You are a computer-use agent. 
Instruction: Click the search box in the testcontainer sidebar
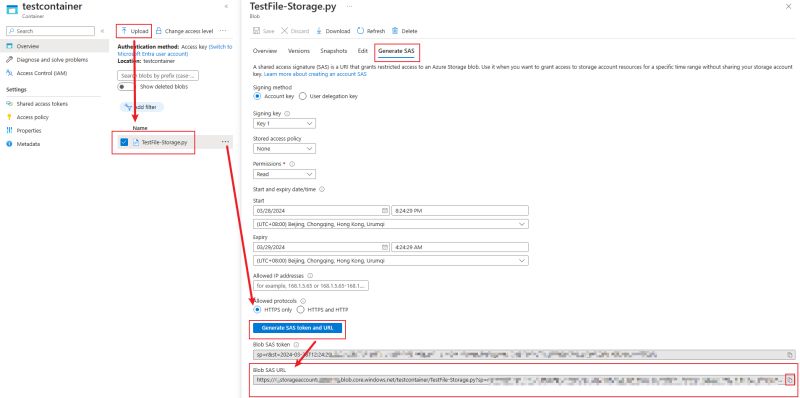click(x=50, y=31)
